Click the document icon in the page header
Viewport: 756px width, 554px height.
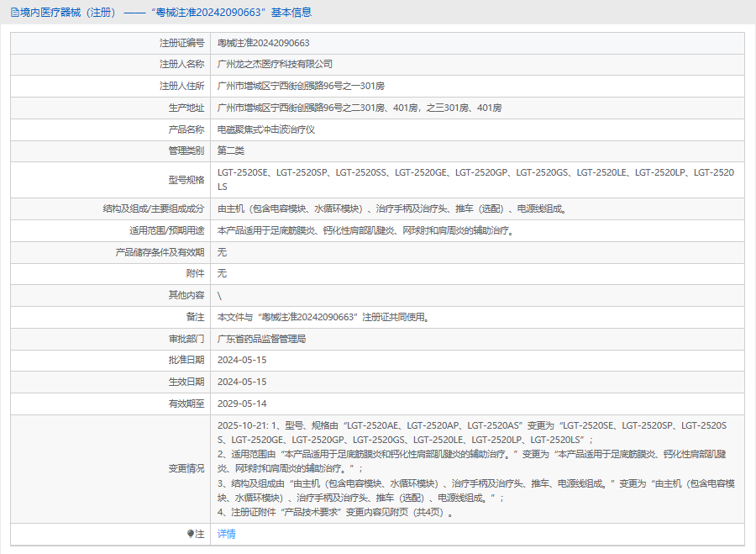[14, 13]
